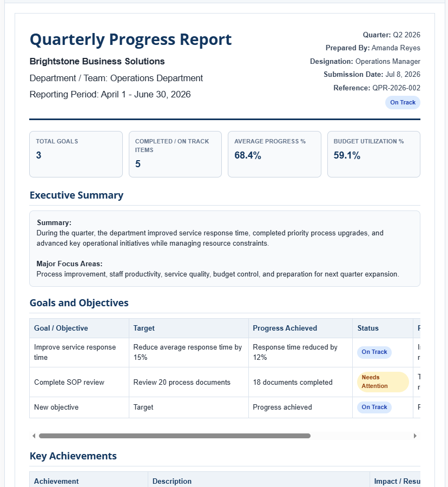Click Complete SOP review cell
Viewport: 448px width, 487px height.
(x=79, y=382)
